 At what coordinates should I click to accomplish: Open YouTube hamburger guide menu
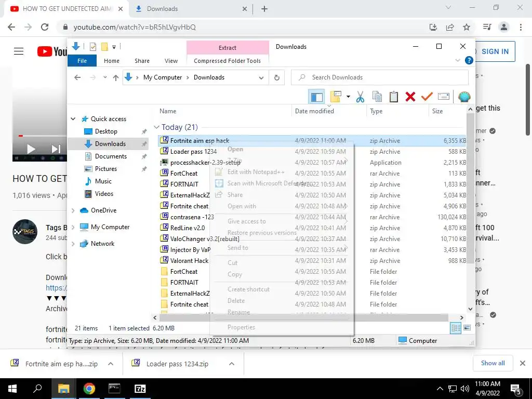click(19, 51)
